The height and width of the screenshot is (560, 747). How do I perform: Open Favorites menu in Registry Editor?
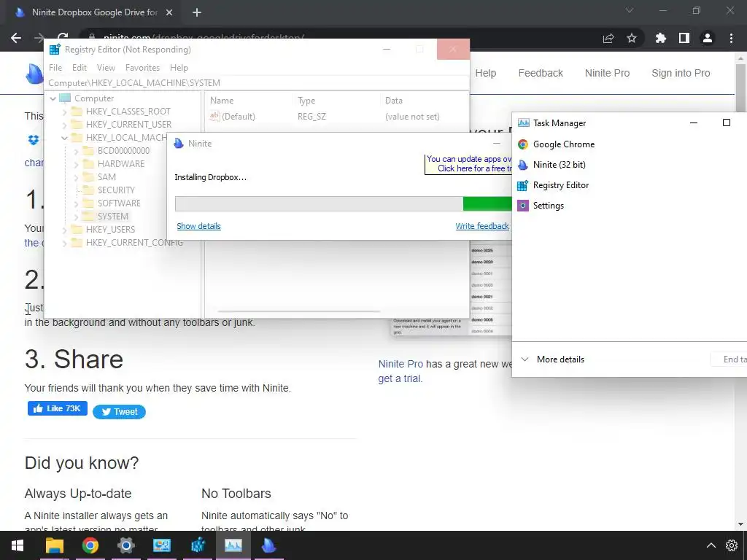click(x=142, y=68)
